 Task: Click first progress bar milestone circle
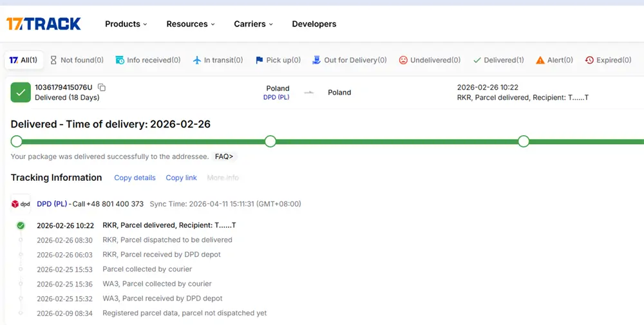(x=17, y=142)
